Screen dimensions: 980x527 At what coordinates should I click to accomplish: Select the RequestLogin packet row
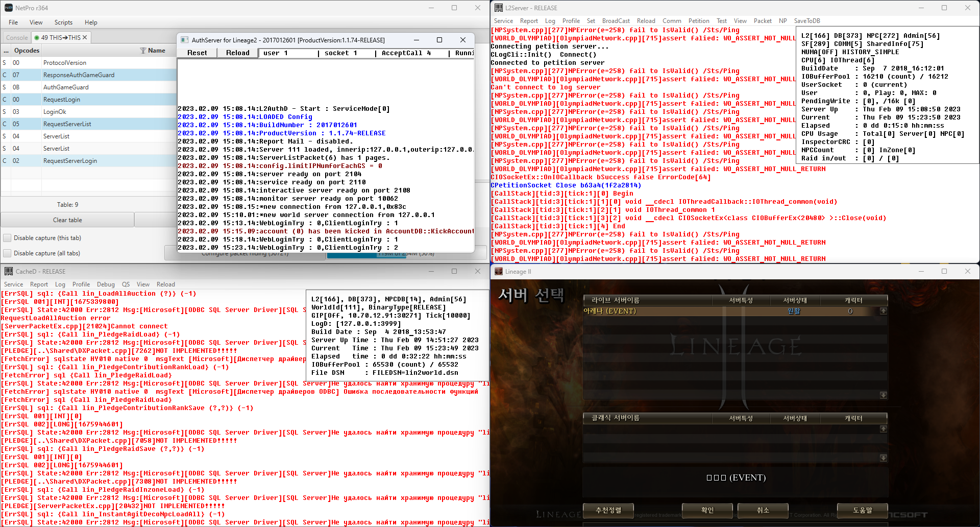(89, 100)
